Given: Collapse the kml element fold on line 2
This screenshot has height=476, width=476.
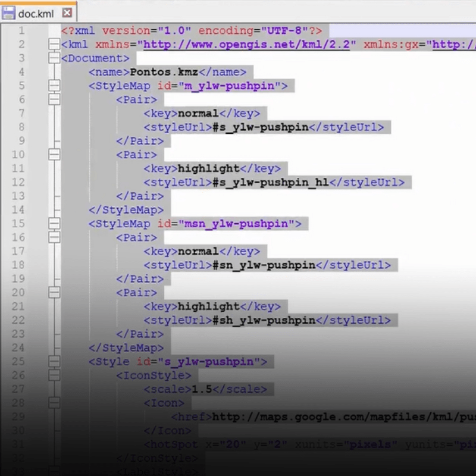Looking at the screenshot, I should click(54, 44).
